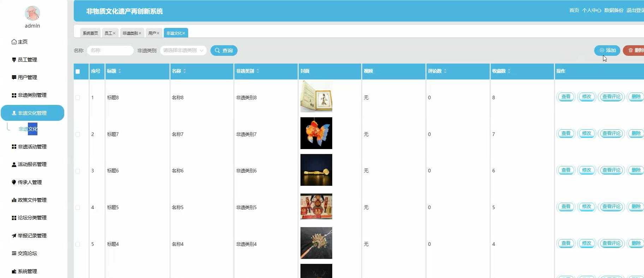This screenshot has width=644, height=278.
Task: Click 修改 for row 标题5
Action: click(586, 207)
